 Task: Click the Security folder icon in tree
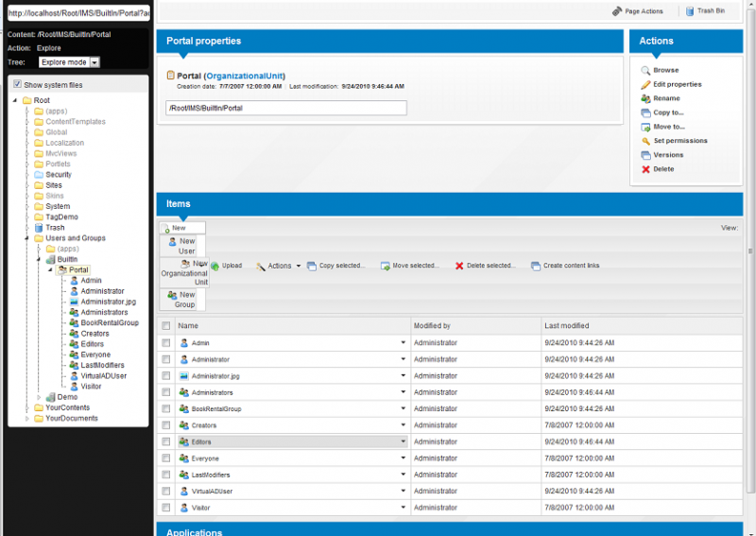click(x=39, y=175)
